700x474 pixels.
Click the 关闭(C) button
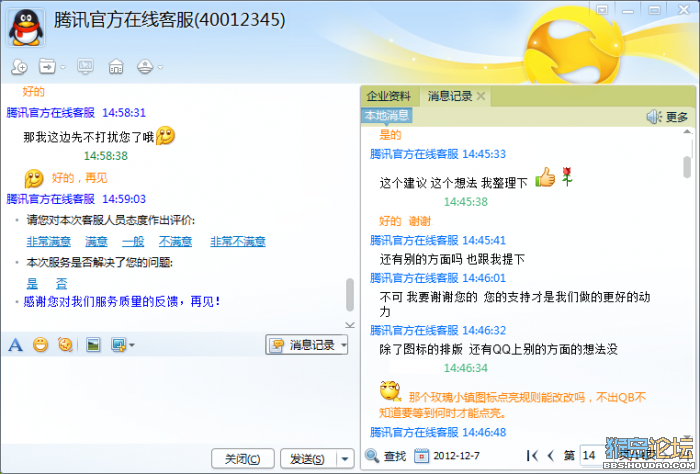[242, 459]
